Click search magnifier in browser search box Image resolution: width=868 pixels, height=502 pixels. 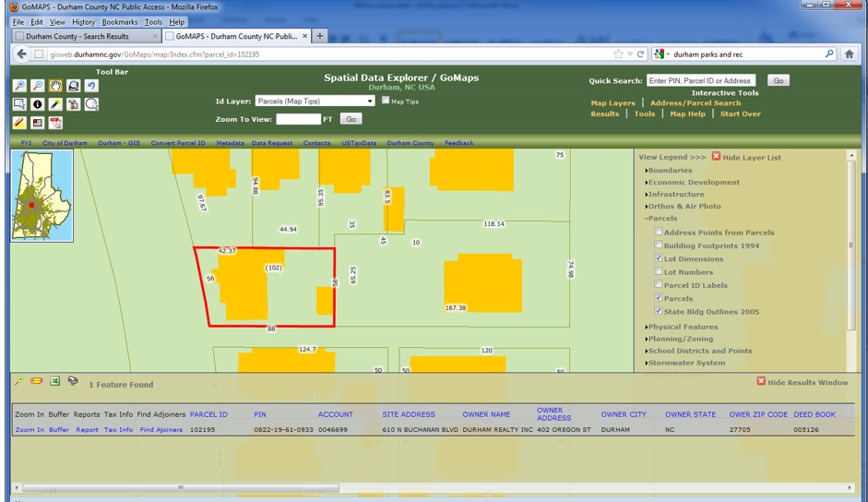pyautogui.click(x=828, y=54)
